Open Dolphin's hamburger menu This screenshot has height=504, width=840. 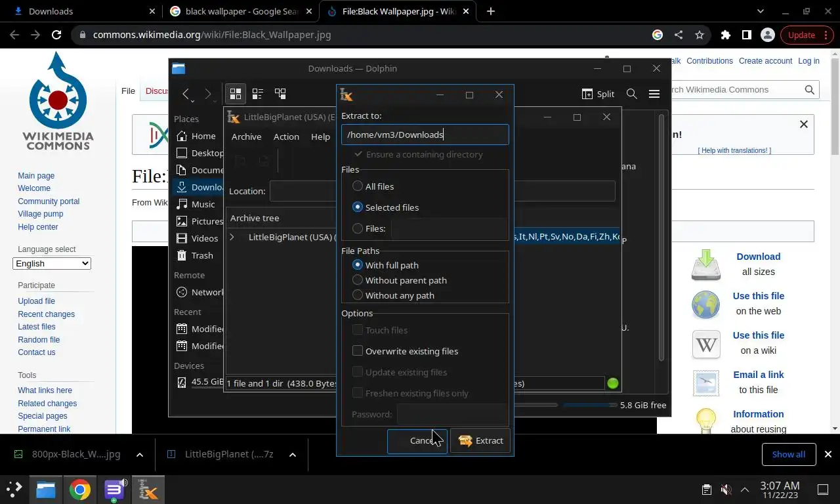(654, 94)
